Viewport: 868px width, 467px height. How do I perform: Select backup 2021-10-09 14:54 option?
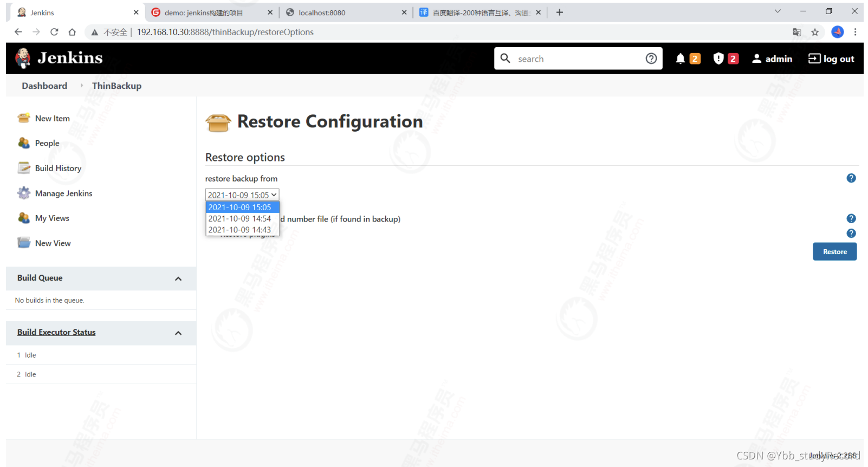[243, 218]
